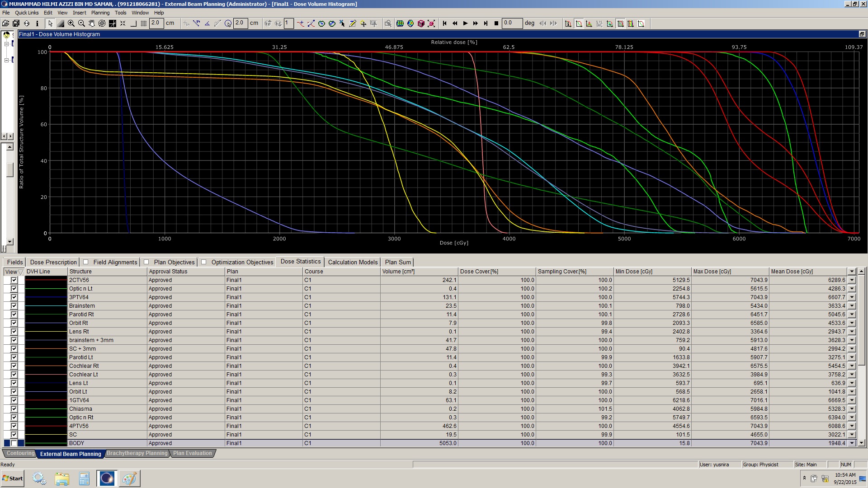Click the 3D pink cube view icon
This screenshot has width=868, height=488.
421,23
